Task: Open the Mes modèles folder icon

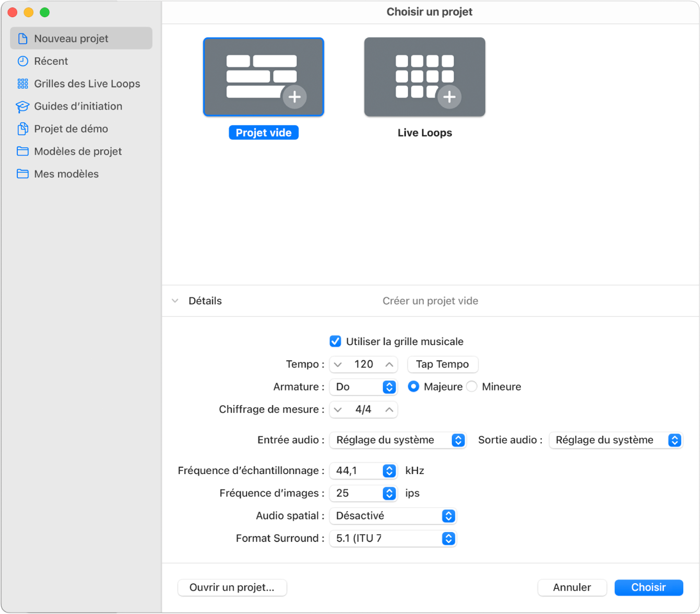Action: (23, 174)
